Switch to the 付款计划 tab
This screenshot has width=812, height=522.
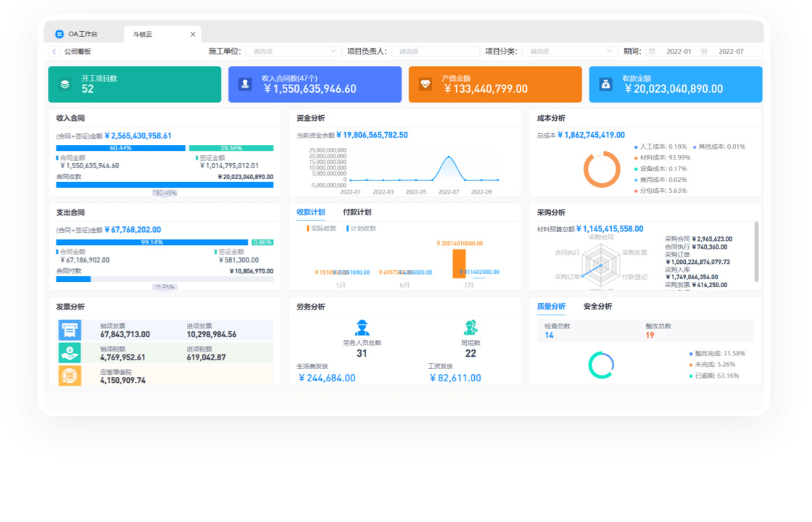[357, 212]
